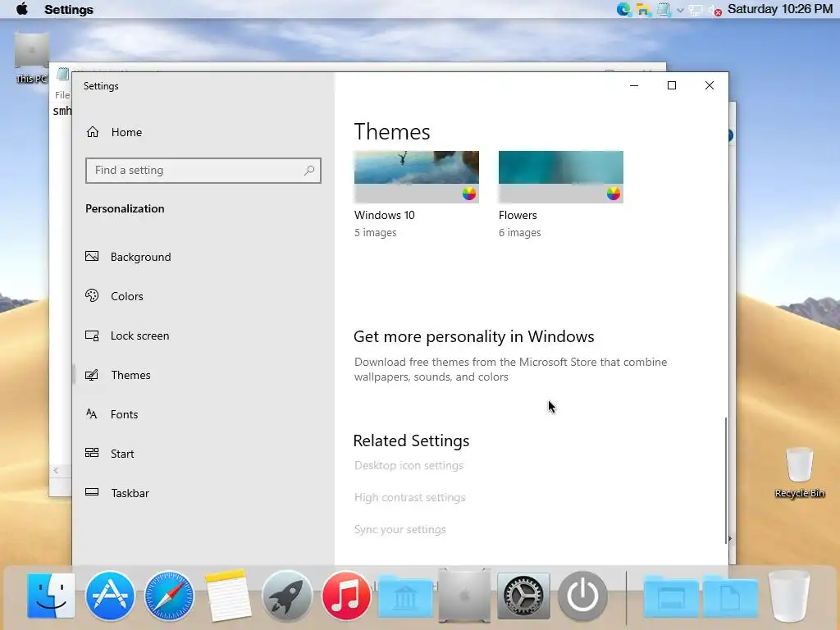Go to Background settings page
The height and width of the screenshot is (630, 840).
click(140, 257)
